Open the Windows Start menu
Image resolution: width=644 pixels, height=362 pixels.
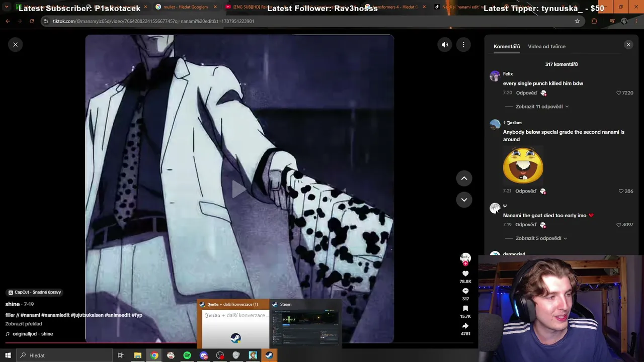8,355
